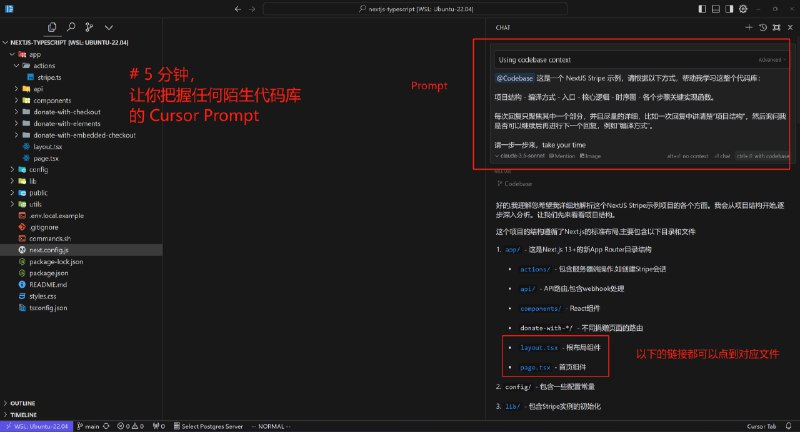The height and width of the screenshot is (432, 800).
Task: Toggle the bottom panel layout icon
Action: click(716, 9)
